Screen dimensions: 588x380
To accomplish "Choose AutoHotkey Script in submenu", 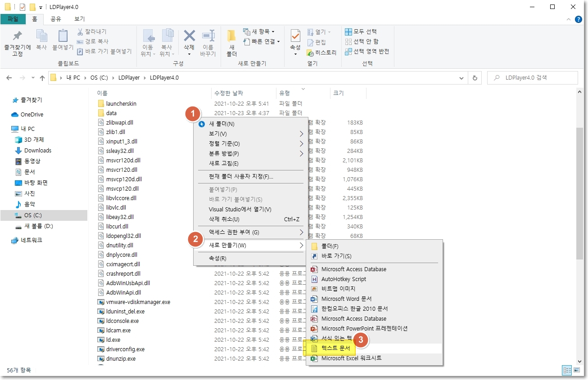I will click(x=374, y=279).
